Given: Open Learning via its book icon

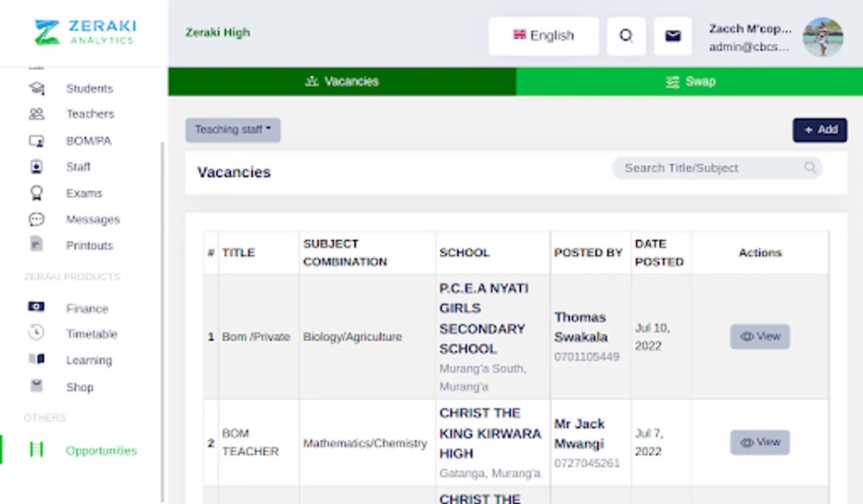Looking at the screenshot, I should [36, 359].
